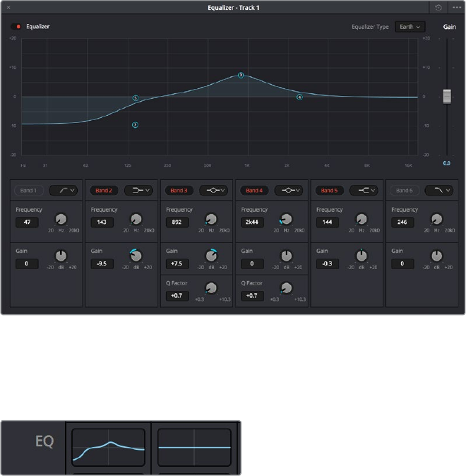Click Band 1 frequency field showing 47
Viewport: 466px width, 476px height.
coord(27,222)
